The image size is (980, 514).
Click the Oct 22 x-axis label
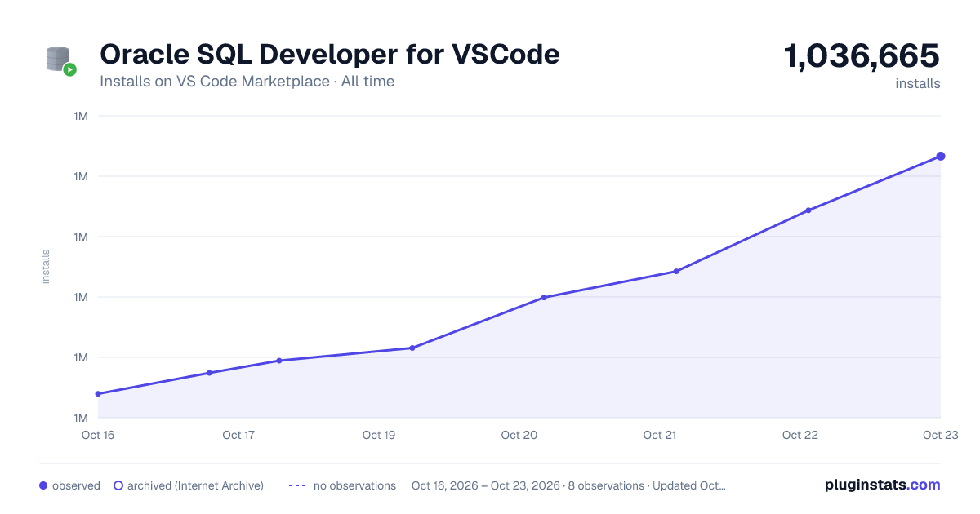tap(800, 435)
